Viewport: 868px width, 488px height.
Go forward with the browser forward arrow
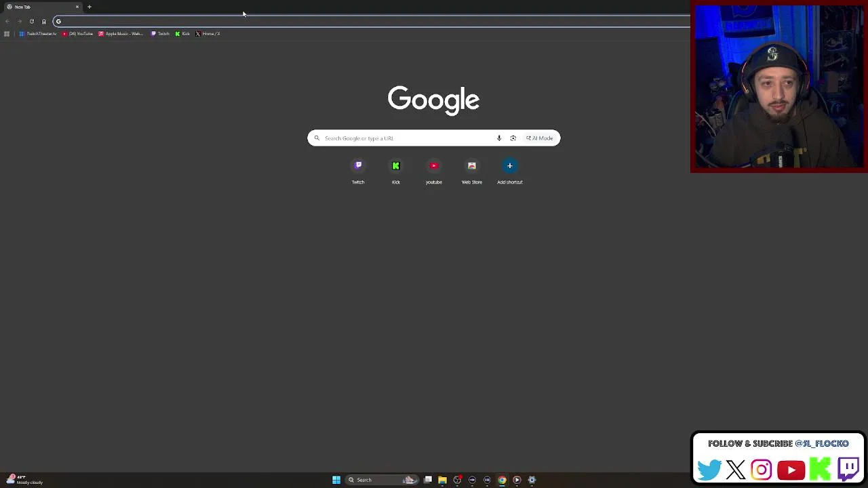20,22
